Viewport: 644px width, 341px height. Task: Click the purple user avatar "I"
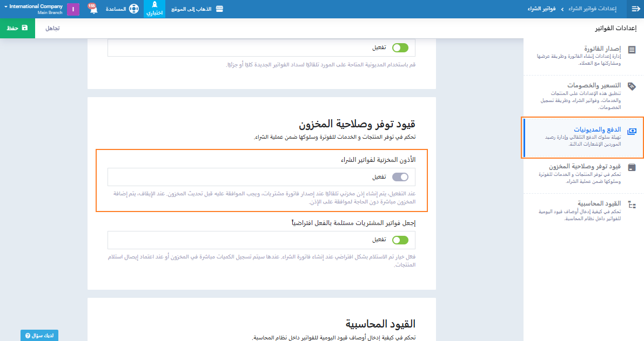pos(73,9)
